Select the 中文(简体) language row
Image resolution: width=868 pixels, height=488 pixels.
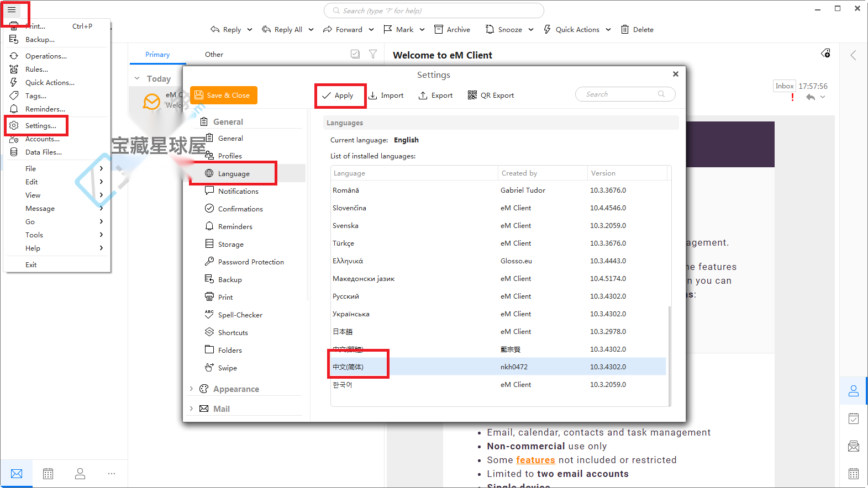[x=498, y=367]
